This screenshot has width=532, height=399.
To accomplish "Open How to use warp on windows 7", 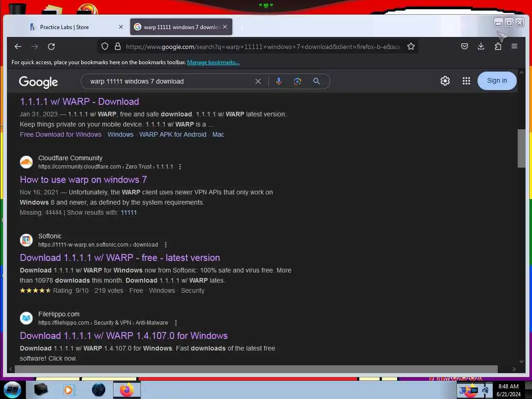I will pyautogui.click(x=83, y=180).
